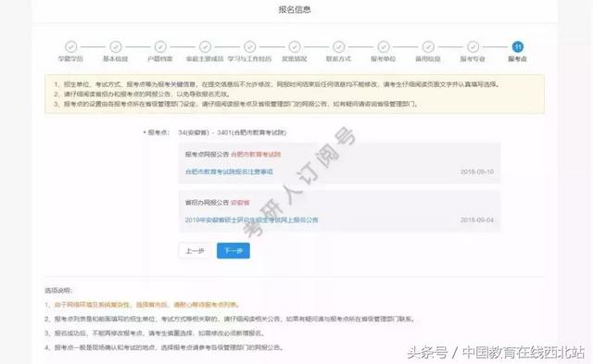The width and height of the screenshot is (593, 364).
Task: Click the 省招办网报公告 heading
Action: click(207, 203)
